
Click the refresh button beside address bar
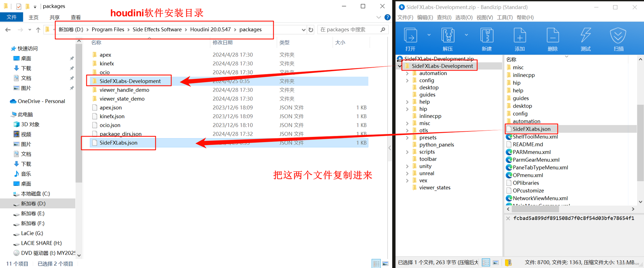pos(311,30)
